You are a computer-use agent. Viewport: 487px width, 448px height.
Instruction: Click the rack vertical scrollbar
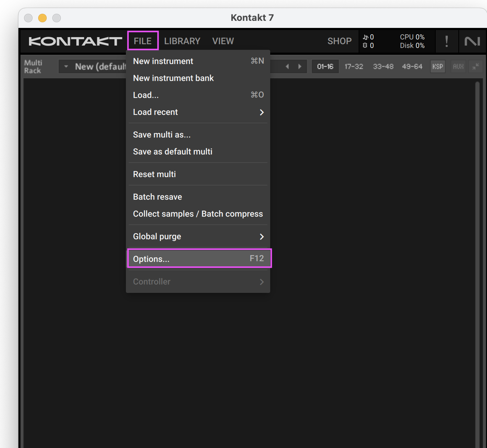pos(477,264)
